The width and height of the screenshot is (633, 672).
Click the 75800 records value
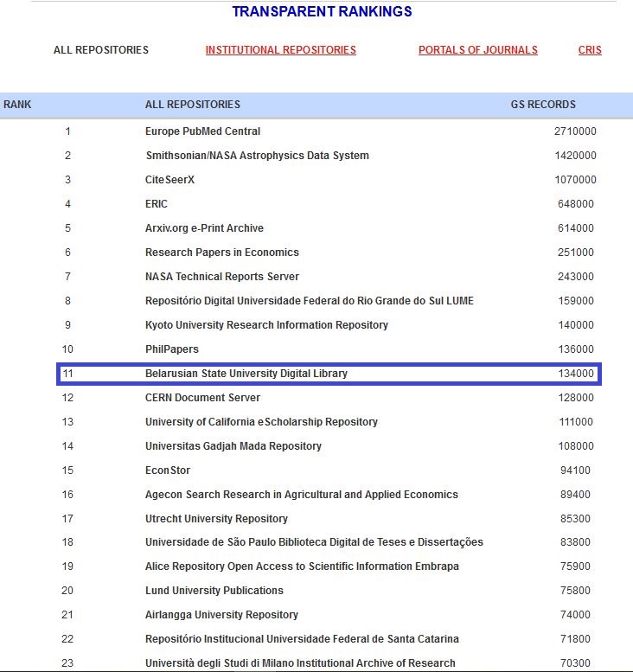[x=575, y=591]
